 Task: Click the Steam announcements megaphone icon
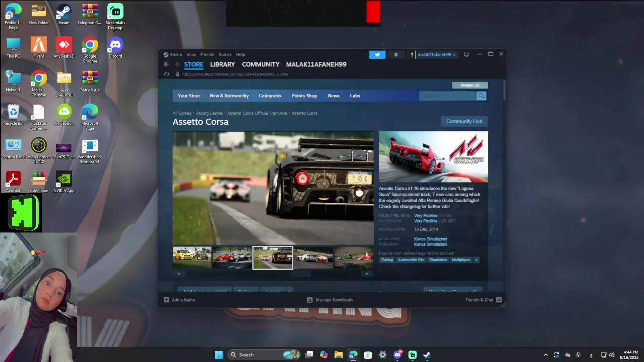tap(377, 55)
